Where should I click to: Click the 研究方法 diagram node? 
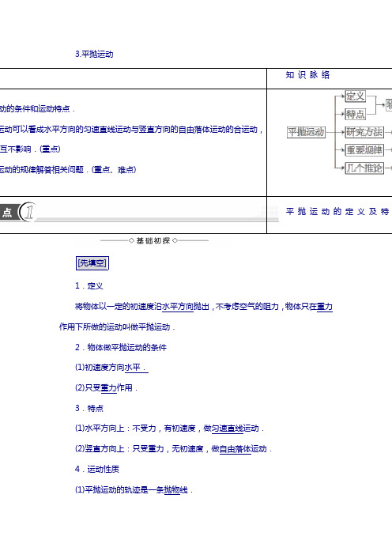(x=364, y=132)
